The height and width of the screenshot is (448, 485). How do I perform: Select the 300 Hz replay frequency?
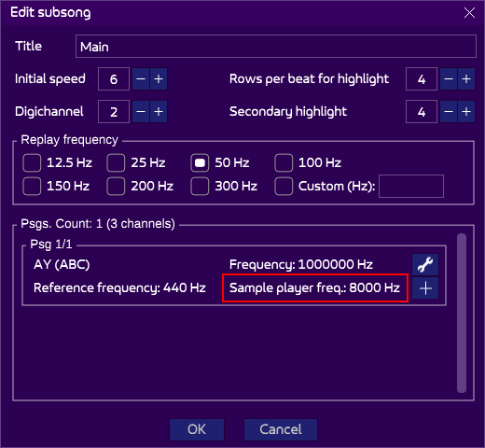point(200,186)
